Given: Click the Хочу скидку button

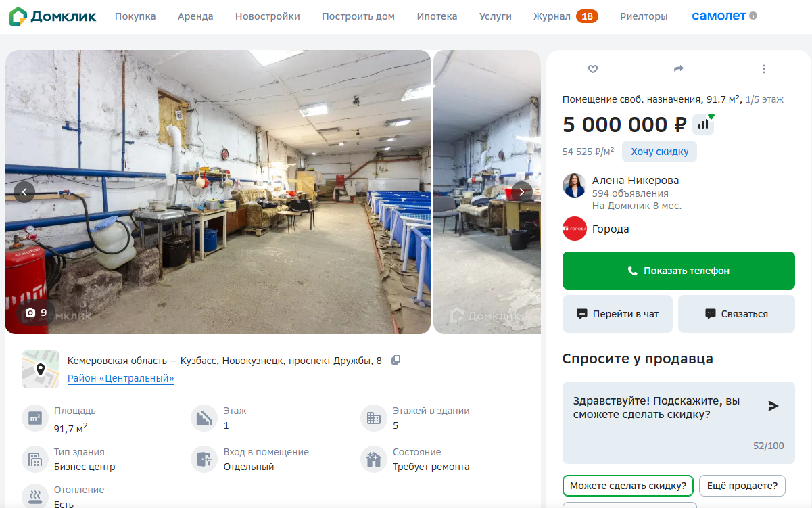Looking at the screenshot, I should (659, 152).
